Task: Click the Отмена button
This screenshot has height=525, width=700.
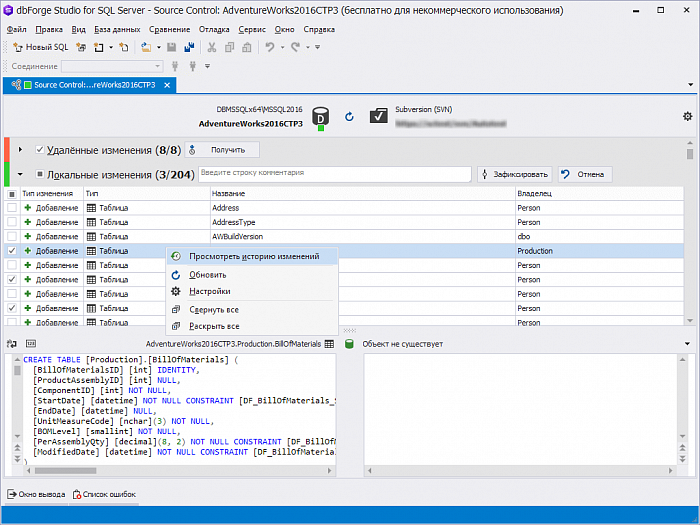Action: [x=585, y=174]
